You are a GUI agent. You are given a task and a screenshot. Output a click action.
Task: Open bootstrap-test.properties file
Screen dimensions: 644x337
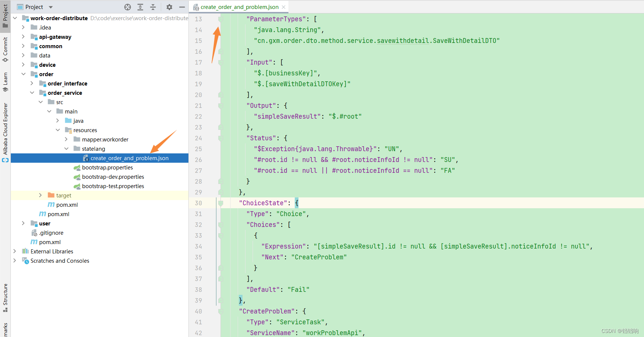113,186
